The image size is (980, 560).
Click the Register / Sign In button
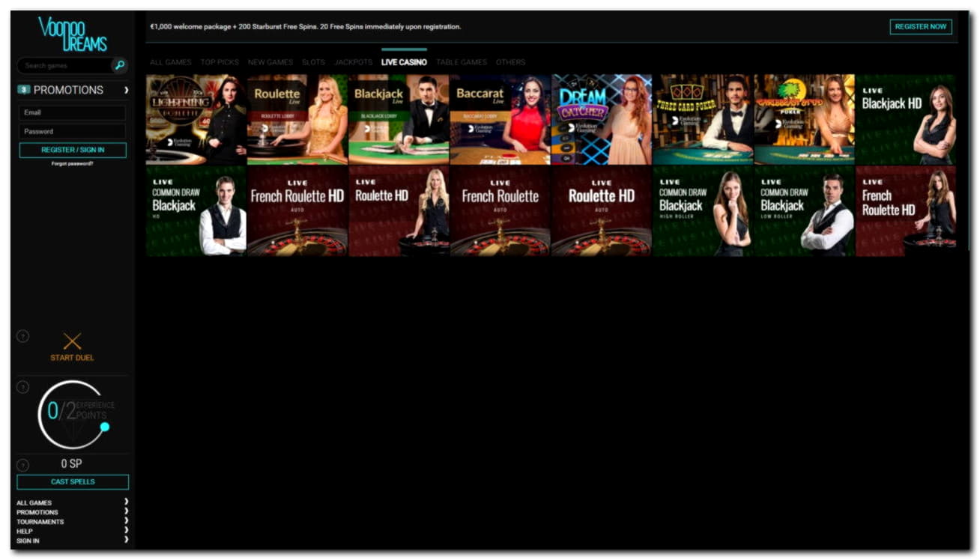click(x=73, y=150)
